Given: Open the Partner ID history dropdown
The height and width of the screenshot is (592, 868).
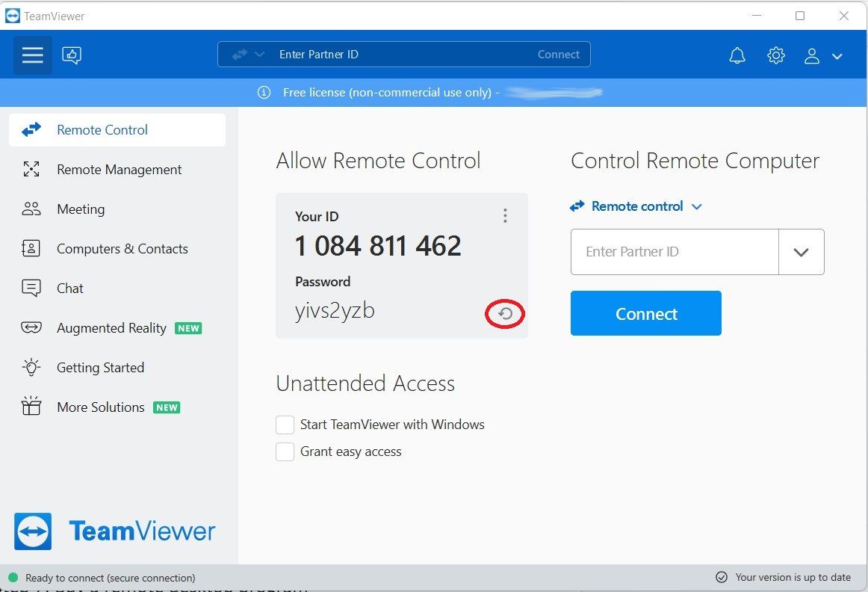Looking at the screenshot, I should (802, 251).
